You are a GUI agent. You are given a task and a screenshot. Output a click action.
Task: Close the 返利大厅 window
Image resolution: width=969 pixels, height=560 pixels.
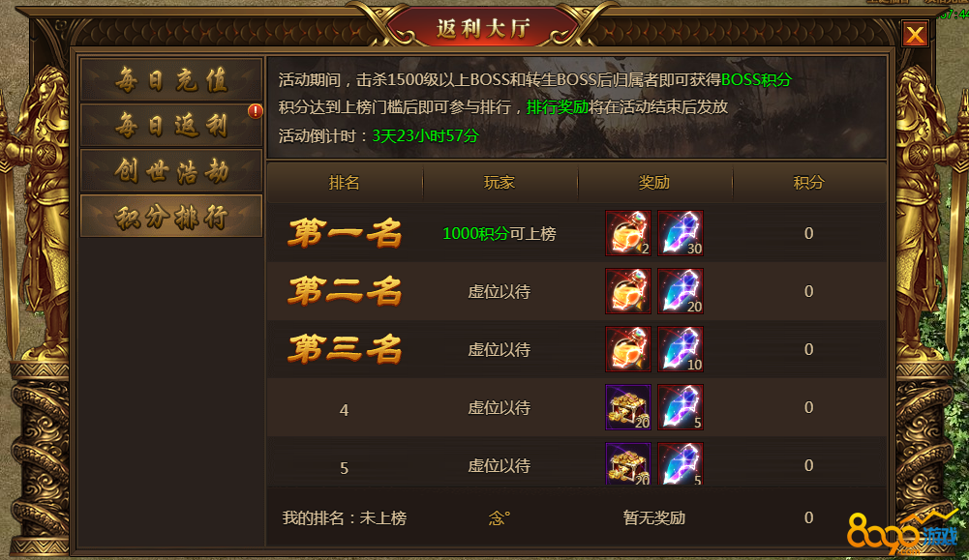point(915,34)
